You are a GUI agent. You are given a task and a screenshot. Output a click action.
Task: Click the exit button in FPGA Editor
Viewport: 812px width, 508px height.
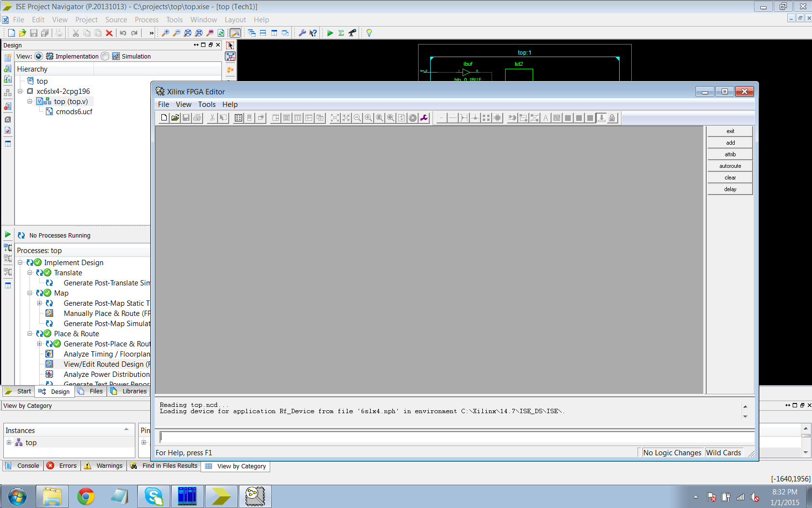pos(730,131)
